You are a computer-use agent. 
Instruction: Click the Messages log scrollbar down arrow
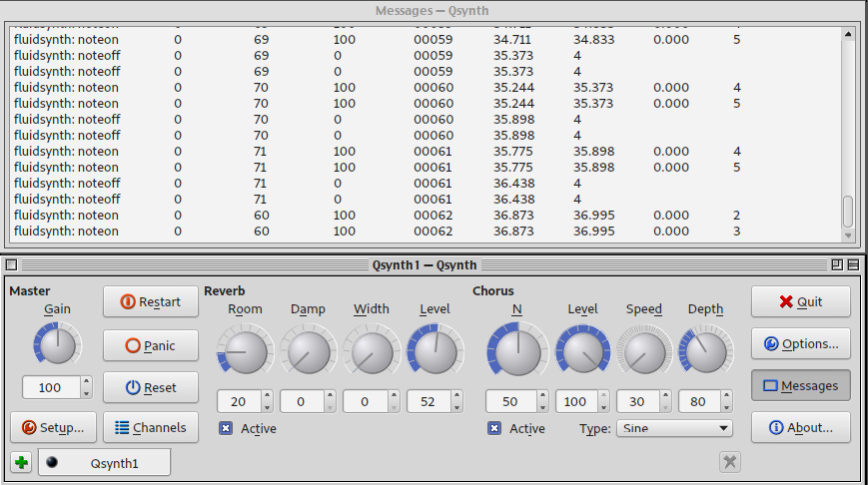point(848,236)
